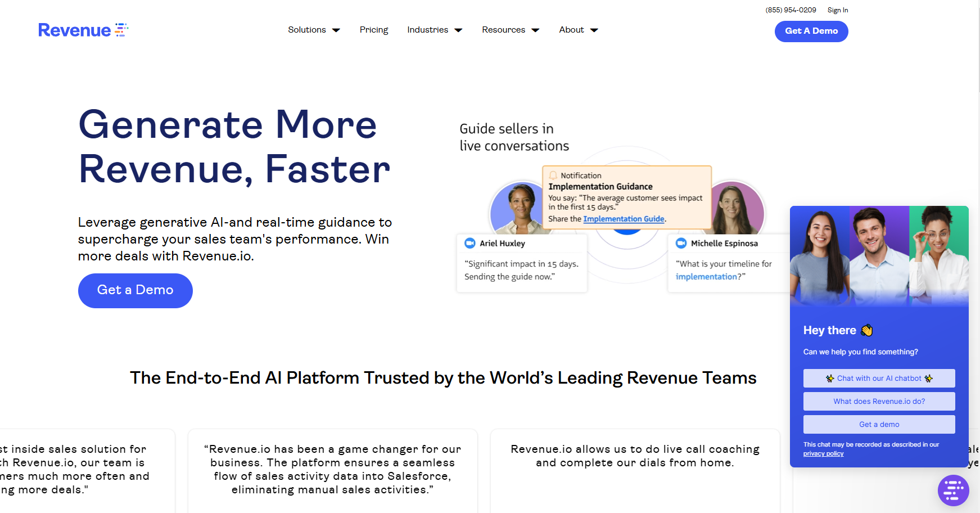Click the Get A Demo header button

point(811,31)
